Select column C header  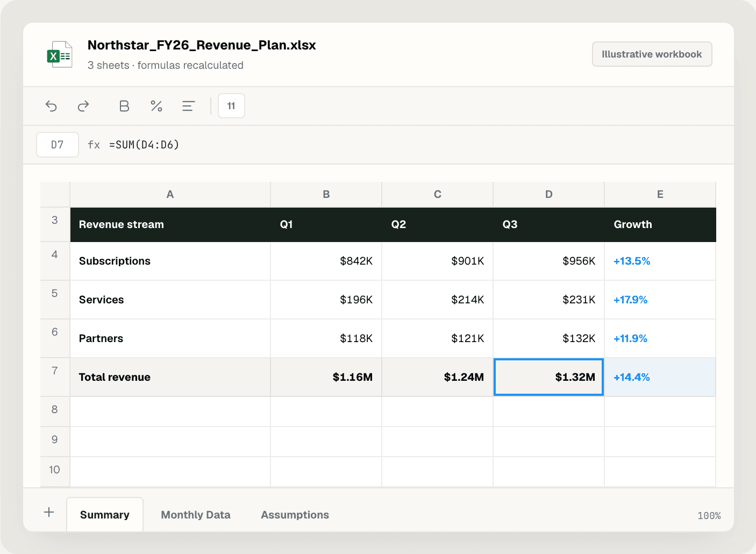tap(438, 194)
